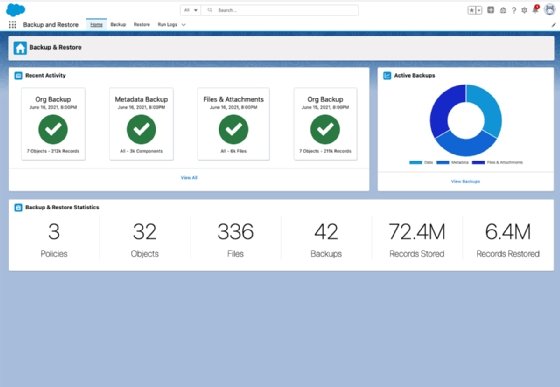Open the App Launcher grid icon

[12, 25]
